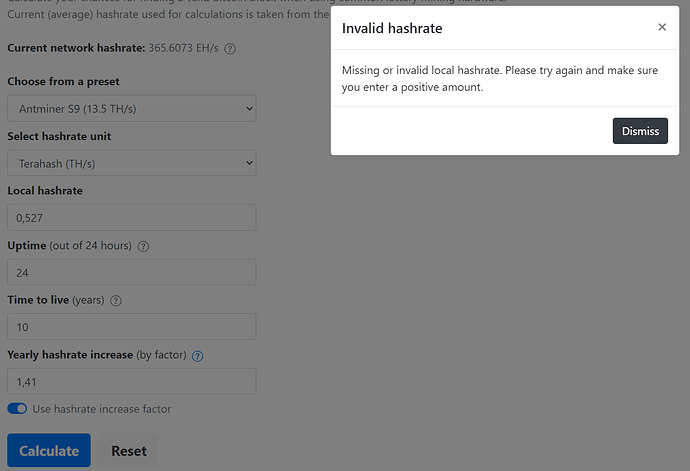Open help icon beside Time to live
The height and width of the screenshot is (471, 690).
pyautogui.click(x=116, y=301)
